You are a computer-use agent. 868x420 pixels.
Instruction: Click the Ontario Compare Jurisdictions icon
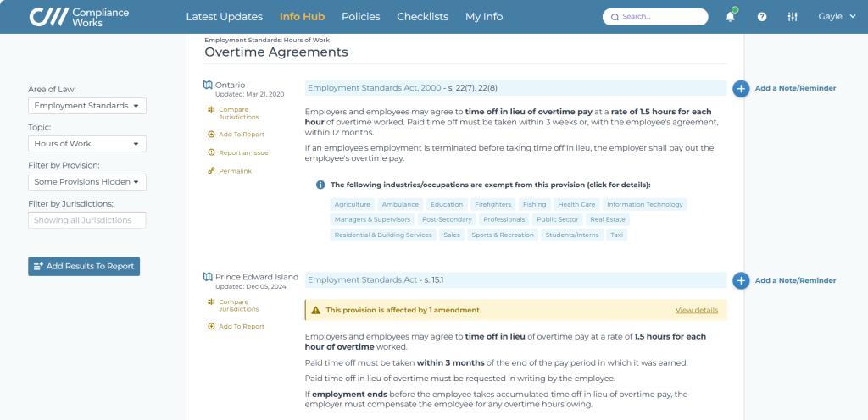[210, 110]
